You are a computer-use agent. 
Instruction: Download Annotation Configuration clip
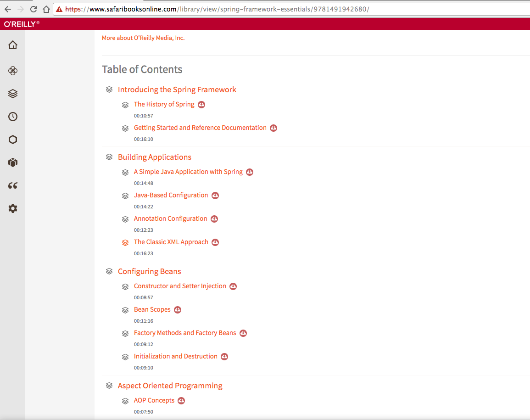[x=214, y=219]
